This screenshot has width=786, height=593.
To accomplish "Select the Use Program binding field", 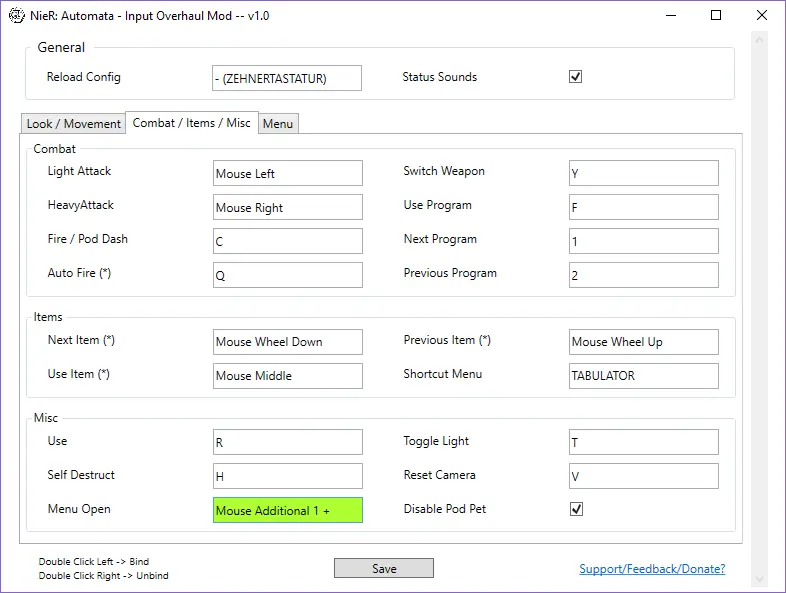I will tap(644, 207).
